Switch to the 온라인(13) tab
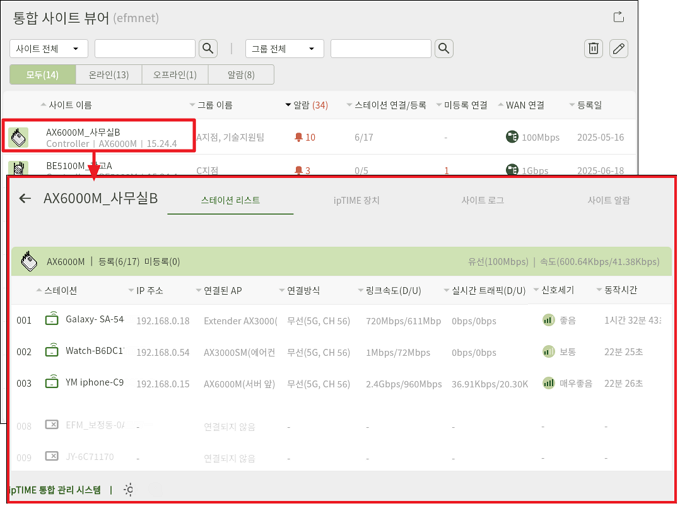The width and height of the screenshot is (680, 518). (x=108, y=75)
